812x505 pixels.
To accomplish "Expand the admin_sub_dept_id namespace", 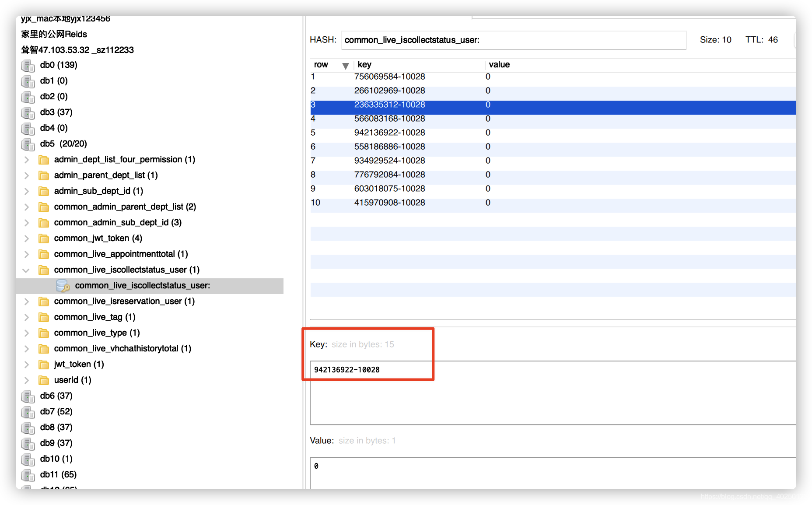I will (27, 191).
